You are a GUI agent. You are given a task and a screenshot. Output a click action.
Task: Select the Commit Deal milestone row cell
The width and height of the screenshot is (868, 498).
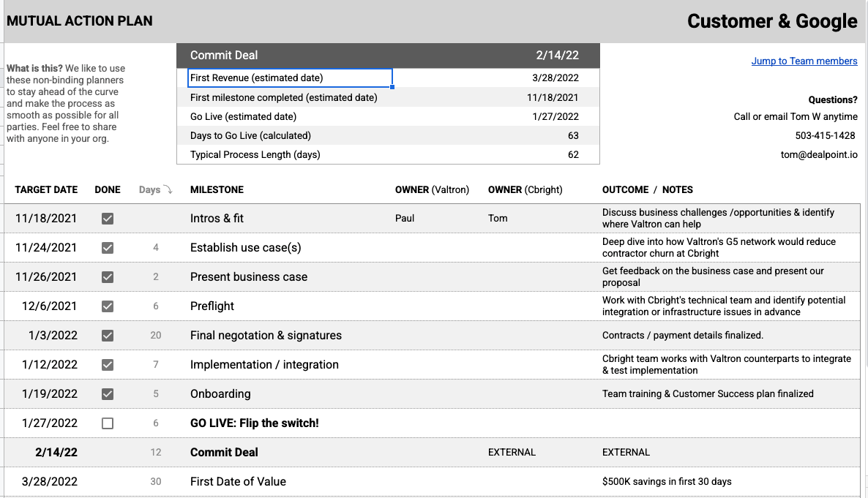coord(224,453)
